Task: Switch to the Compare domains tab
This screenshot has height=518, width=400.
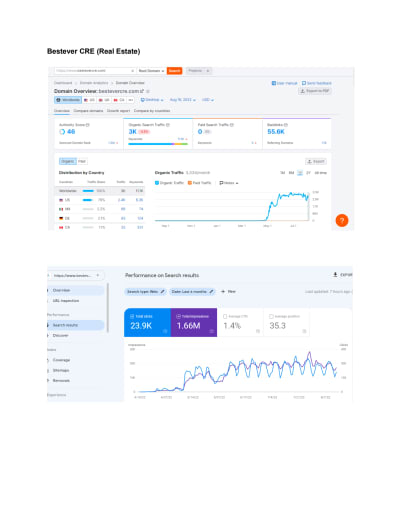Action: tap(88, 111)
